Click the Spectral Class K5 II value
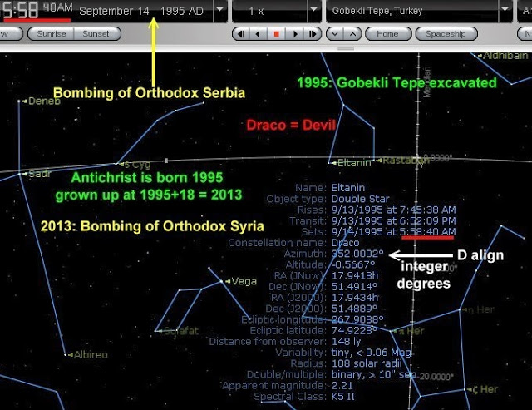The image size is (532, 410). coord(343,397)
